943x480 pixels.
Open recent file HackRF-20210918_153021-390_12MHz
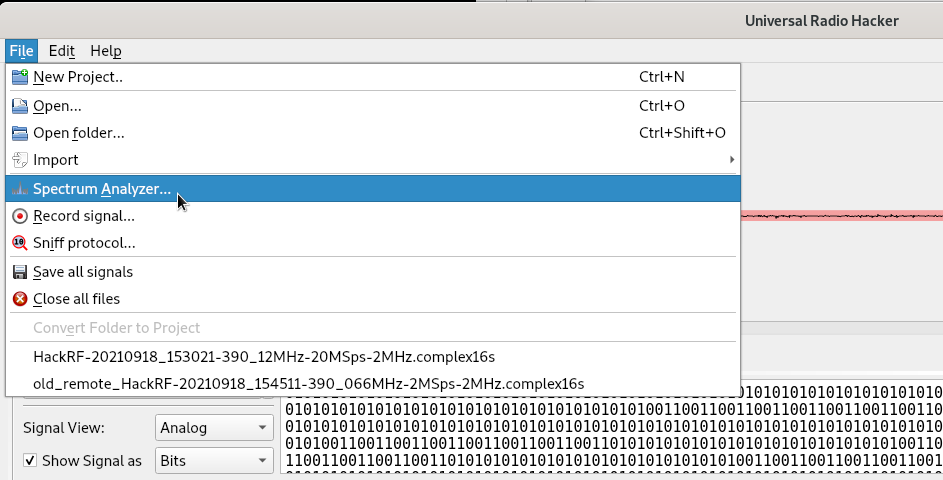(x=373, y=357)
